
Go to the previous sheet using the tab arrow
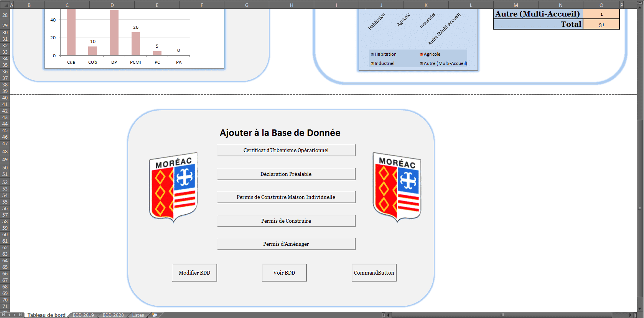(x=9, y=315)
